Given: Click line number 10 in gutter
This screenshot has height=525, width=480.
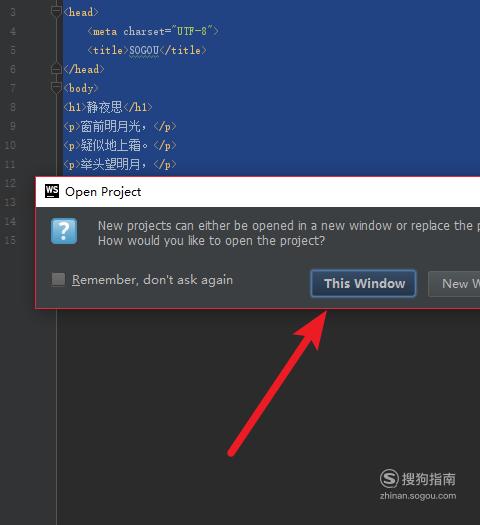Looking at the screenshot, I should coord(10,145).
